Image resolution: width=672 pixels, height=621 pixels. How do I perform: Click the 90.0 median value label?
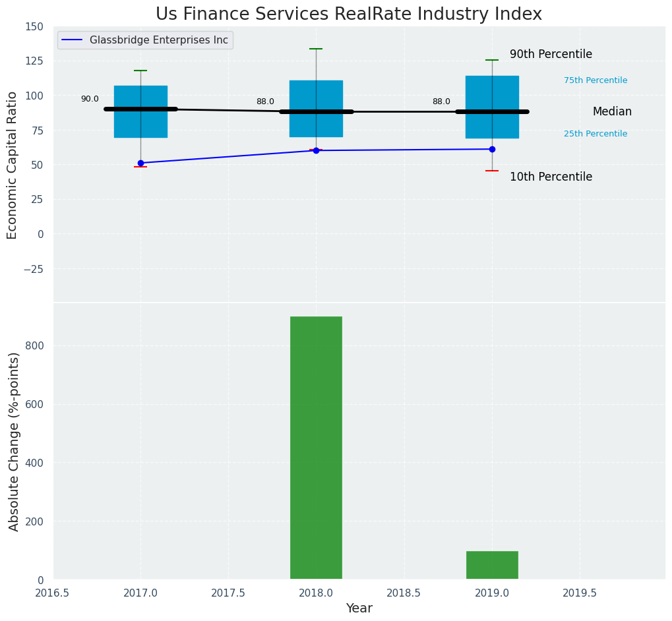90,100
